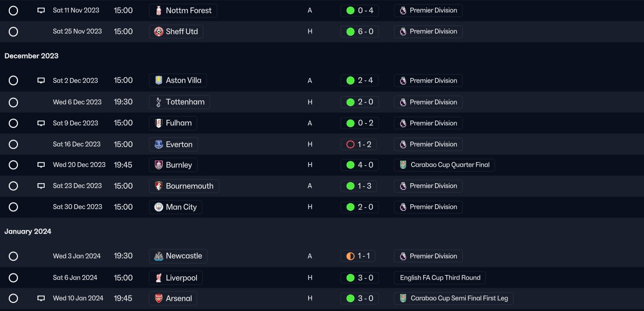Select the radio circle for Sheff Utd match
The width and height of the screenshot is (644, 311).
pyautogui.click(x=13, y=32)
